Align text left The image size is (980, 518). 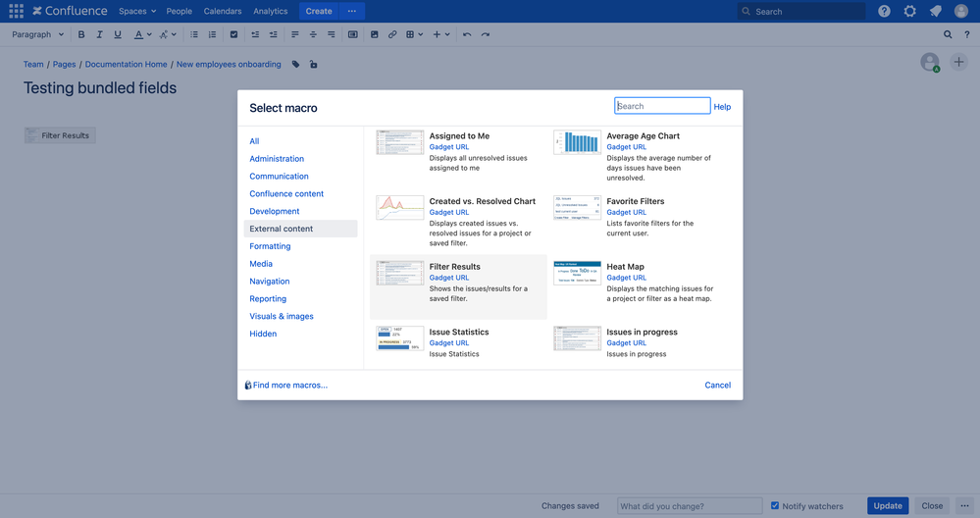tap(295, 34)
